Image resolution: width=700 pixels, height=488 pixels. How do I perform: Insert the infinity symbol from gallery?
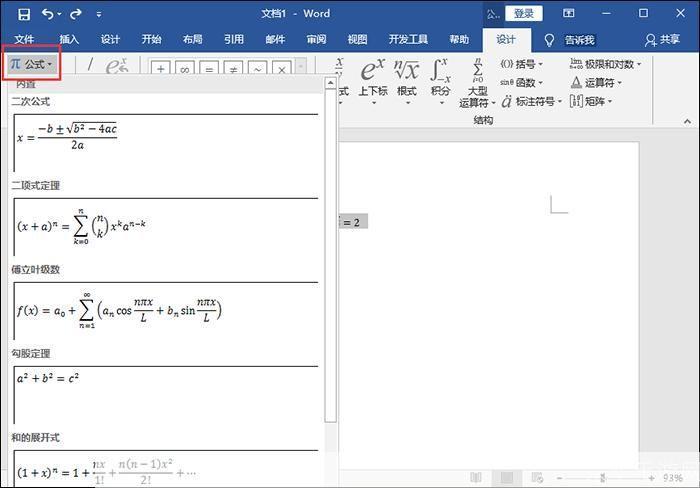(185, 69)
